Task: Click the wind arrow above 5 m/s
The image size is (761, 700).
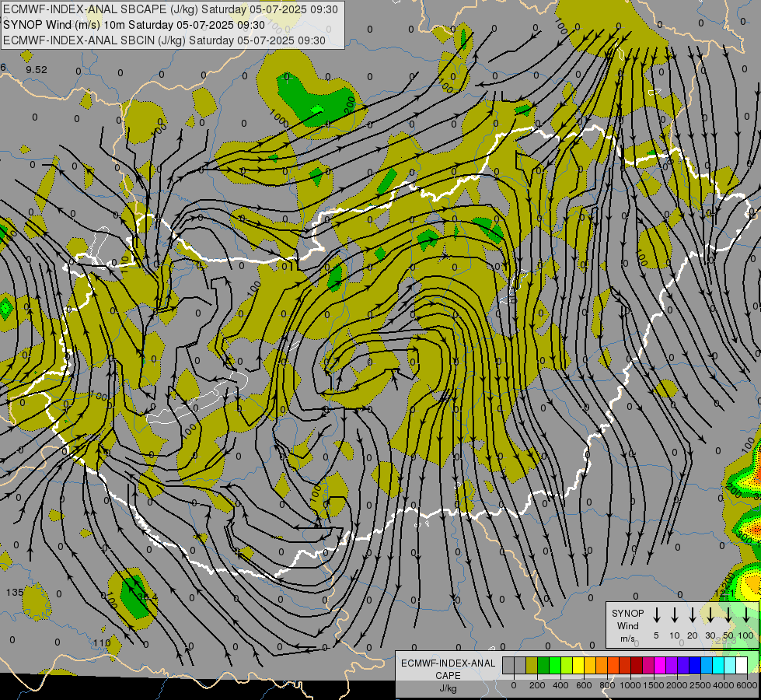Action: (x=656, y=614)
